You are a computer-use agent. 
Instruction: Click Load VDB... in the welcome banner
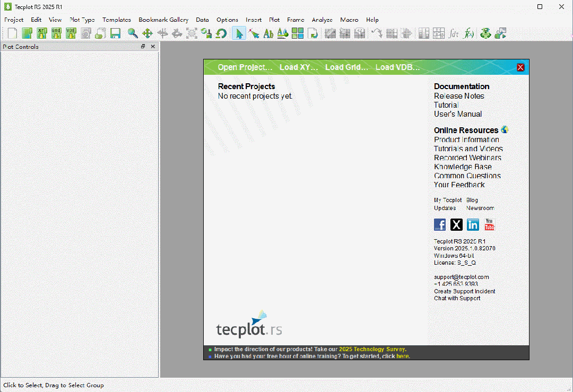pos(397,67)
